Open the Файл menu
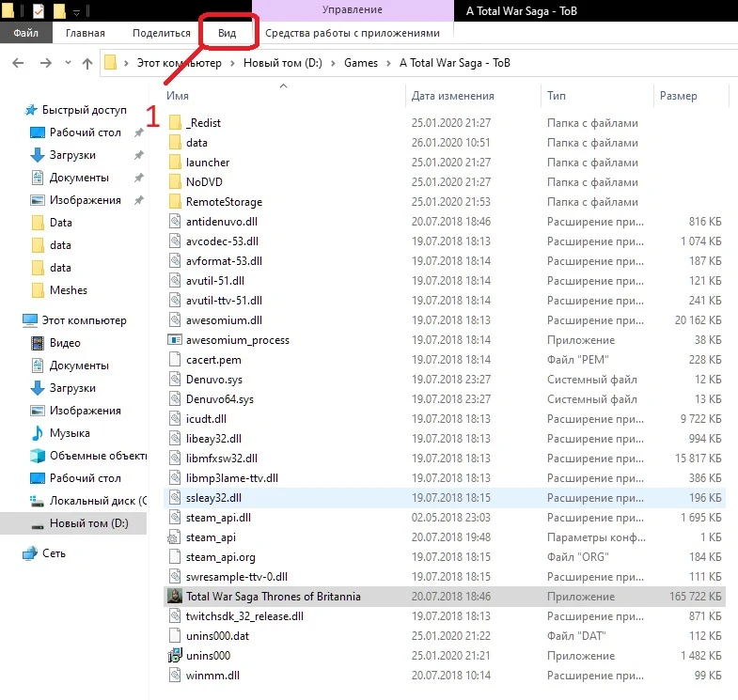The width and height of the screenshot is (738, 700). 26,33
